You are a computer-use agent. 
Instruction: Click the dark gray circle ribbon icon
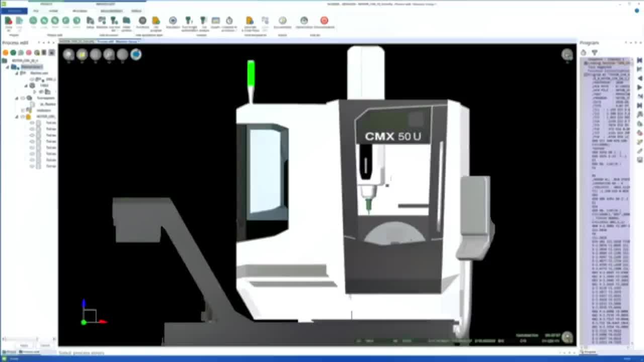pos(142,21)
